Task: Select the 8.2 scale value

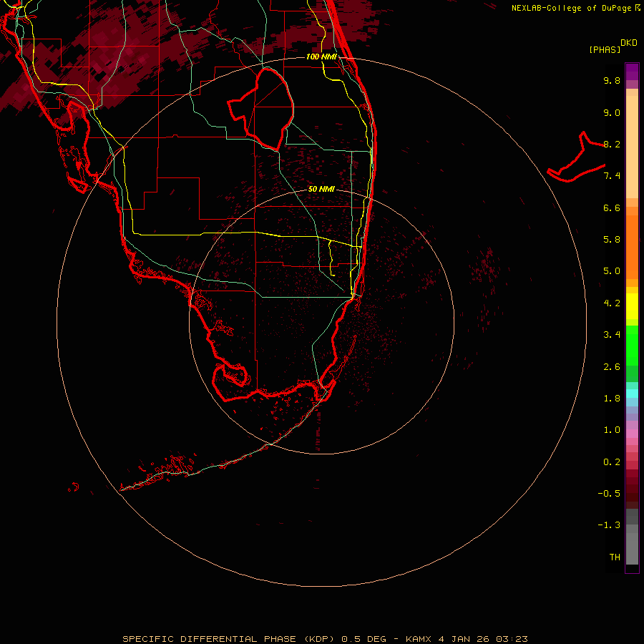Action: coord(612,144)
